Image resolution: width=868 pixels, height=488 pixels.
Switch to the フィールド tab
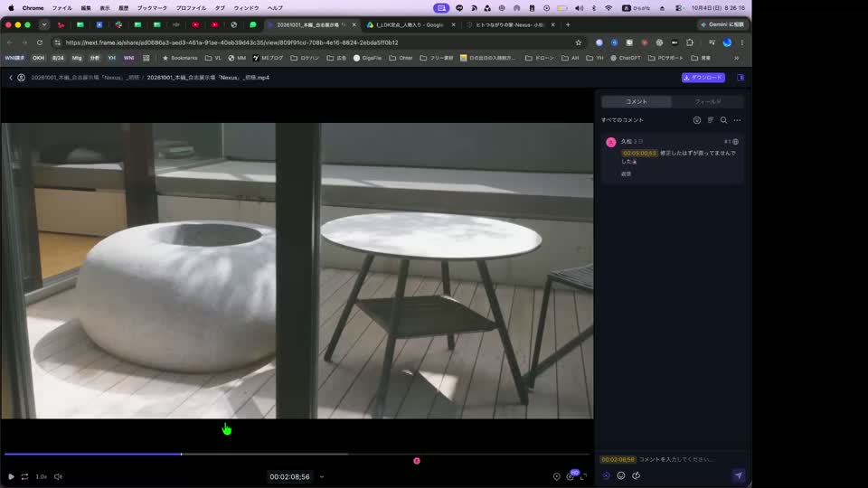(707, 102)
